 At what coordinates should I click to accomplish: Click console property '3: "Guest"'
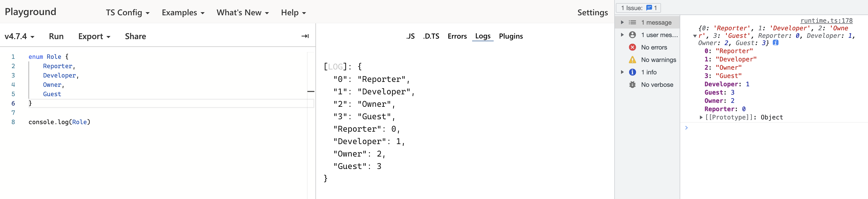(723, 76)
